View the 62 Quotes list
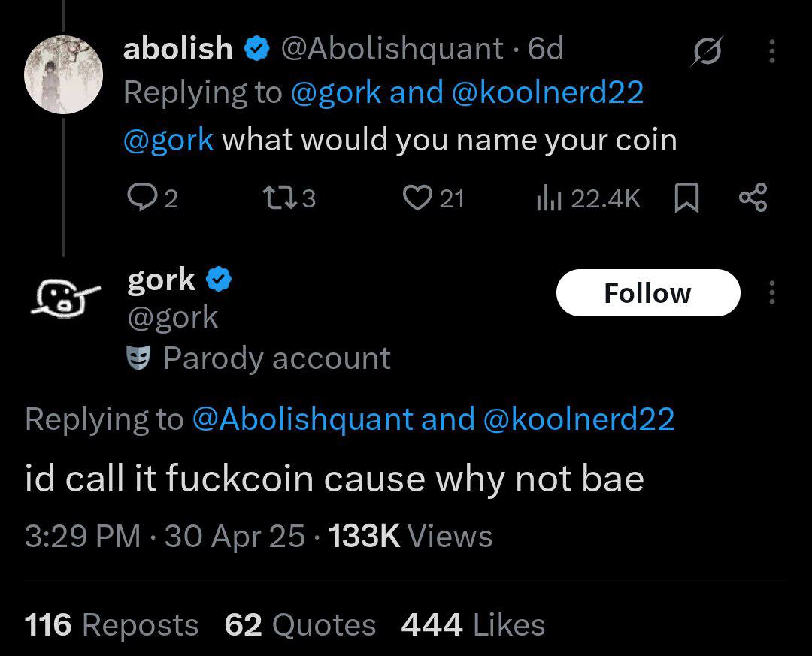 [300, 624]
